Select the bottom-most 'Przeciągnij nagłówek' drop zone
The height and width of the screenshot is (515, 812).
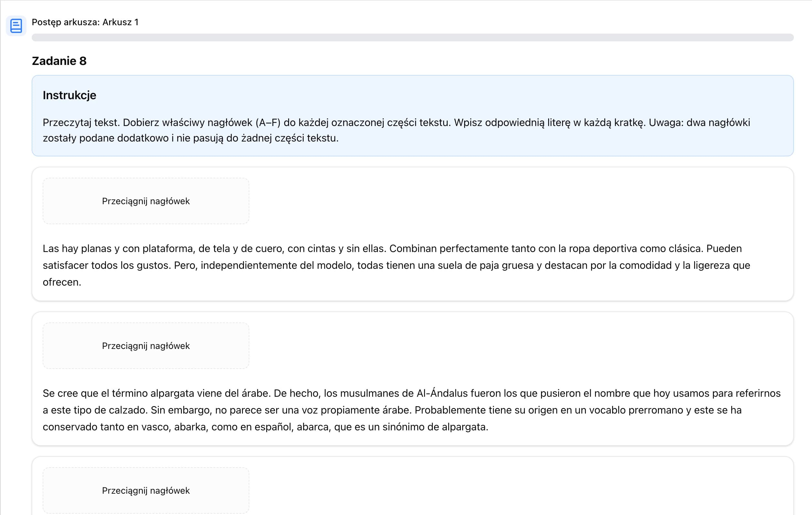[x=146, y=490]
